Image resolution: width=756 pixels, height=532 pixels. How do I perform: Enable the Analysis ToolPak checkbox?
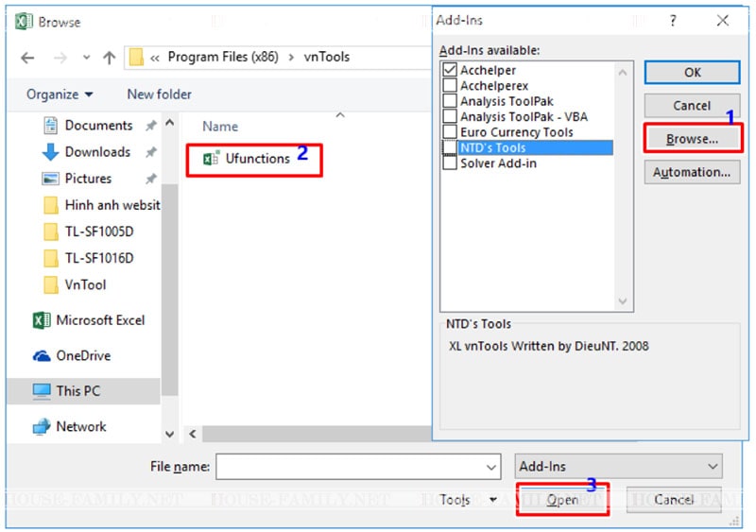pos(450,101)
